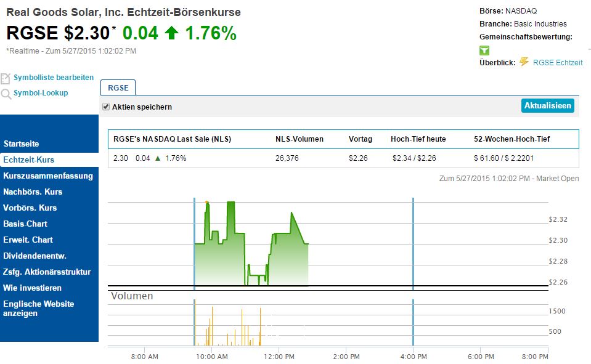Go to Nachbörs. Kurs page
The height and width of the screenshot is (364, 591).
pyautogui.click(x=33, y=192)
